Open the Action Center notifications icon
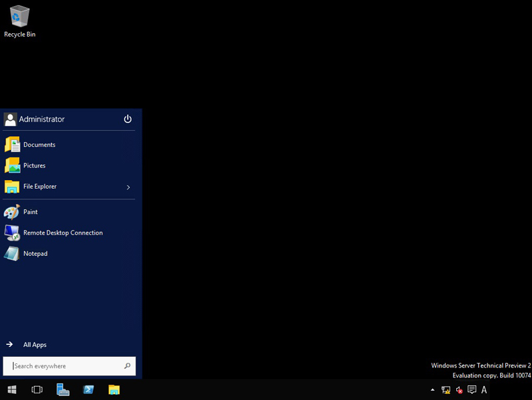532x400 pixels. [x=471, y=390]
